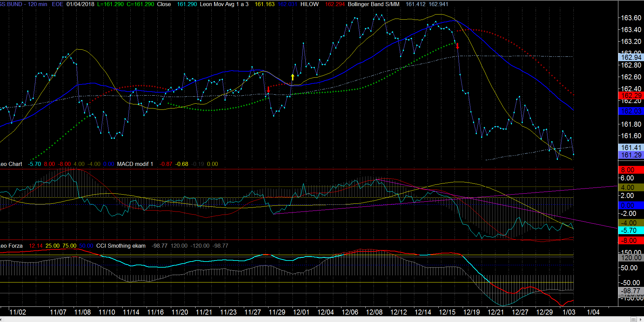Click the 120 min timeframe label

tap(37, 4)
